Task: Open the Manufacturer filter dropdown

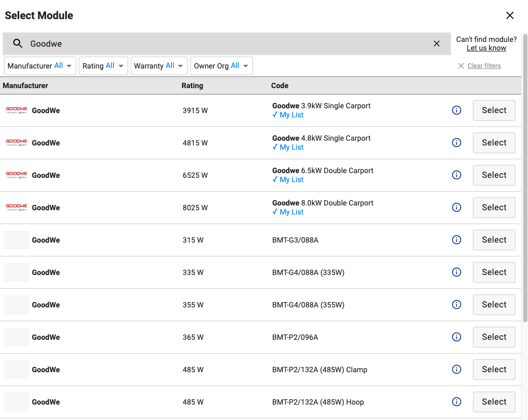Action: (40, 66)
